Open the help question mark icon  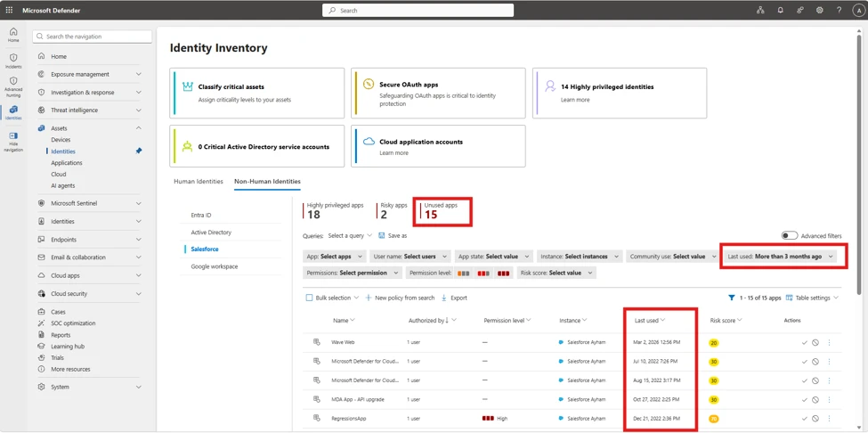[840, 10]
